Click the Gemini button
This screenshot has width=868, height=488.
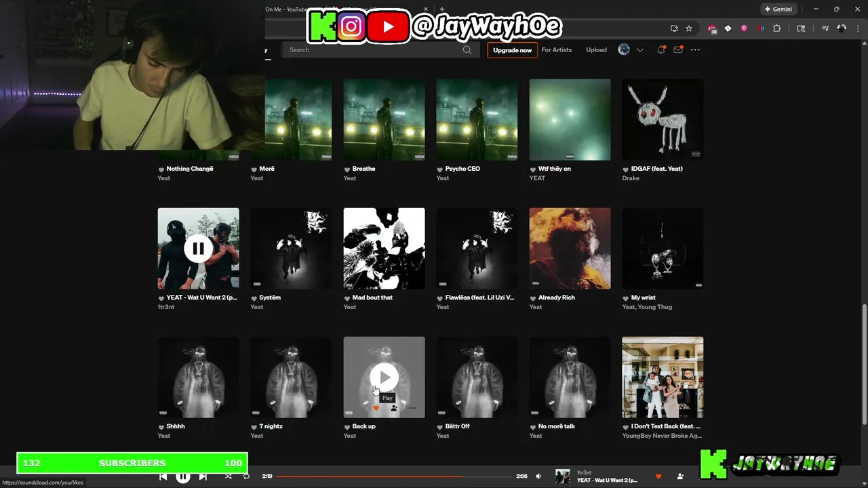point(778,9)
